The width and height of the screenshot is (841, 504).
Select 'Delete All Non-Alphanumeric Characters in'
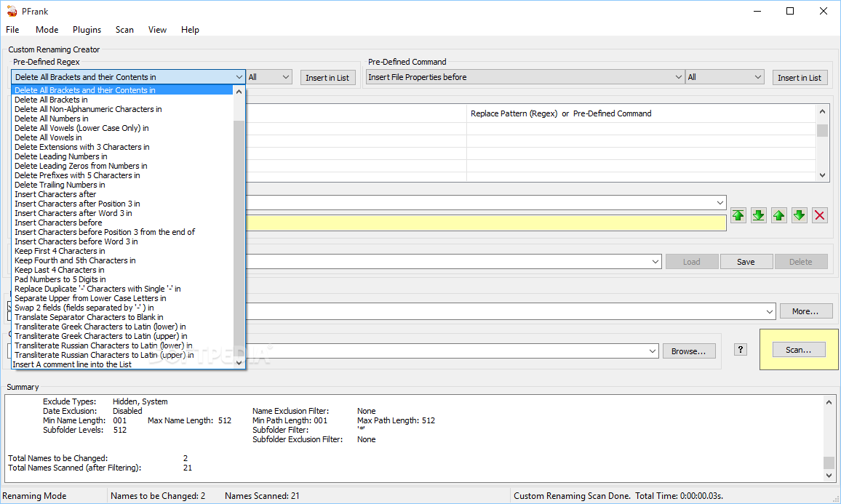tap(122, 109)
